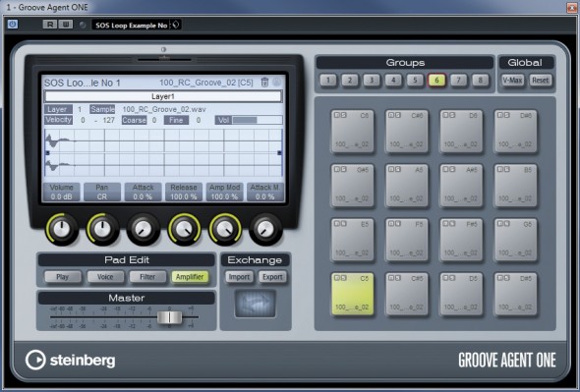580x392 pixels.
Task: Trigger the C#6 pad
Action: coord(407,131)
